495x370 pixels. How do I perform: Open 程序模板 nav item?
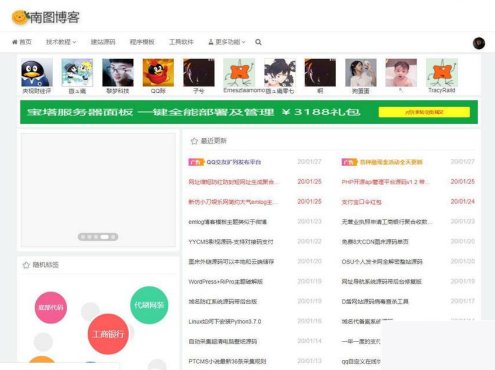pyautogui.click(x=142, y=42)
